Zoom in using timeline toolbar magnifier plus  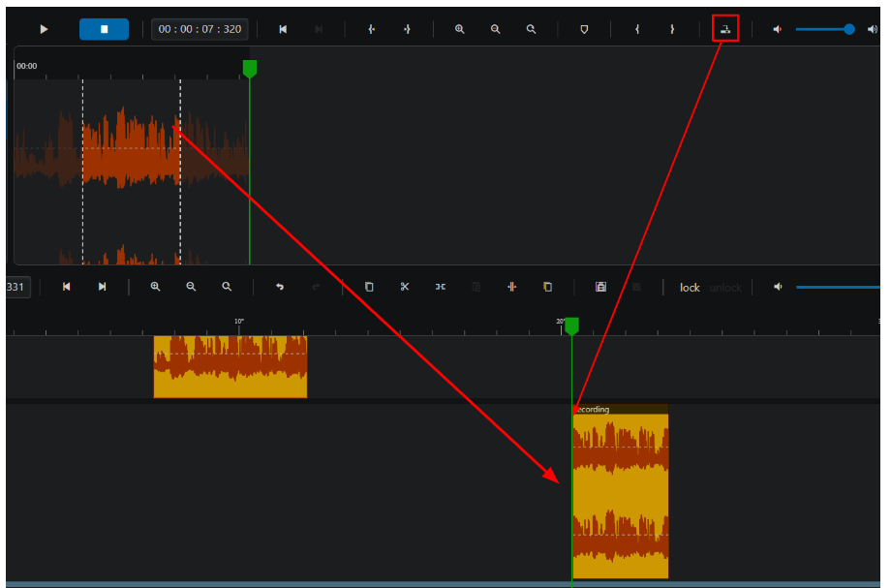(x=155, y=287)
